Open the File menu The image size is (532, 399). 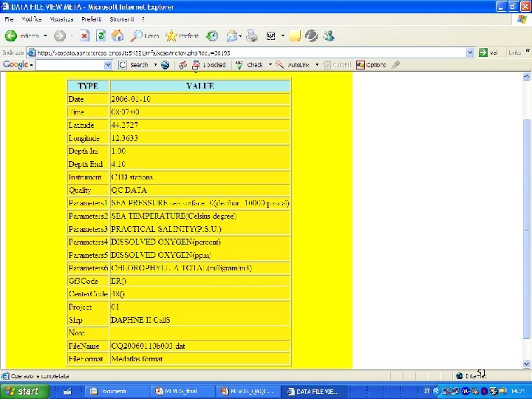click(9, 19)
